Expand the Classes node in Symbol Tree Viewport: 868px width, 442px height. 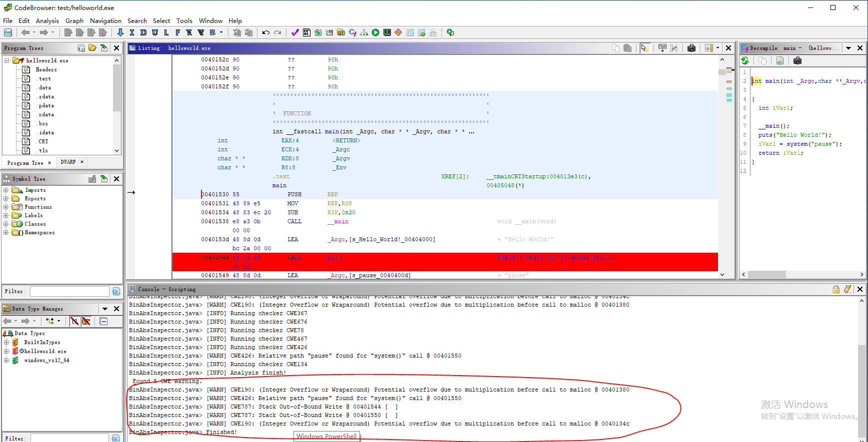pyautogui.click(x=6, y=224)
